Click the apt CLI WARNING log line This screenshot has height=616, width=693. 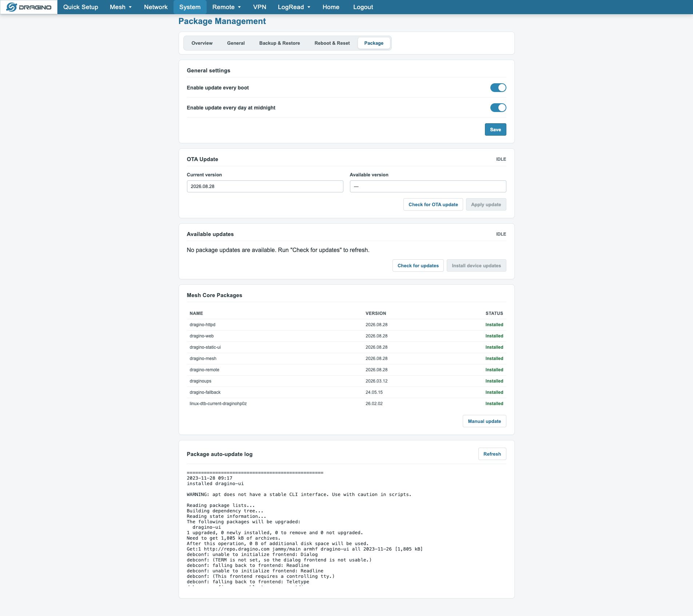coord(299,495)
